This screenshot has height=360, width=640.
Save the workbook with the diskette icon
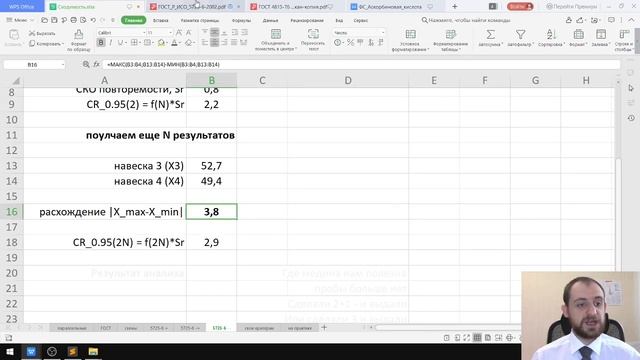pyautogui.click(x=54, y=20)
